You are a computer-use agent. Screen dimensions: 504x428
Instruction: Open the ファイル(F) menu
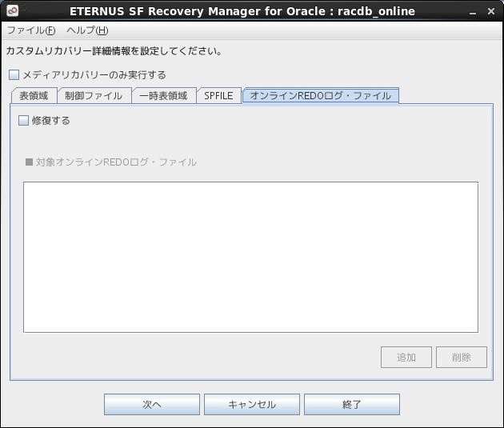point(31,30)
